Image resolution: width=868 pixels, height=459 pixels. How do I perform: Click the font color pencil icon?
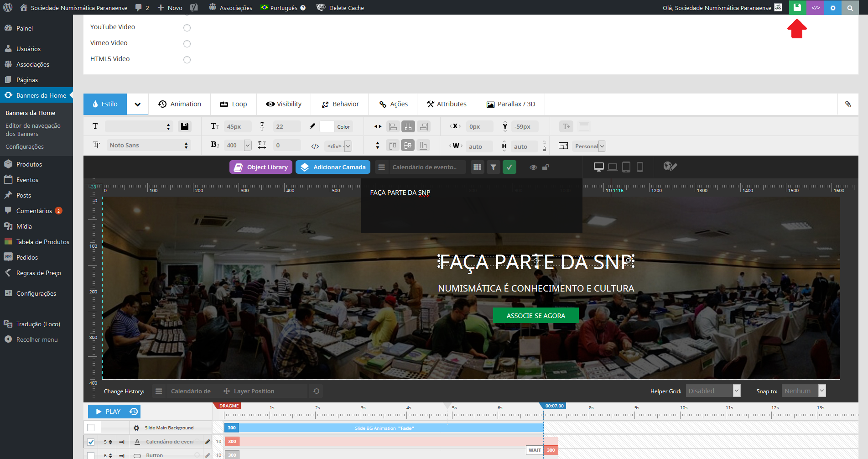(x=312, y=126)
